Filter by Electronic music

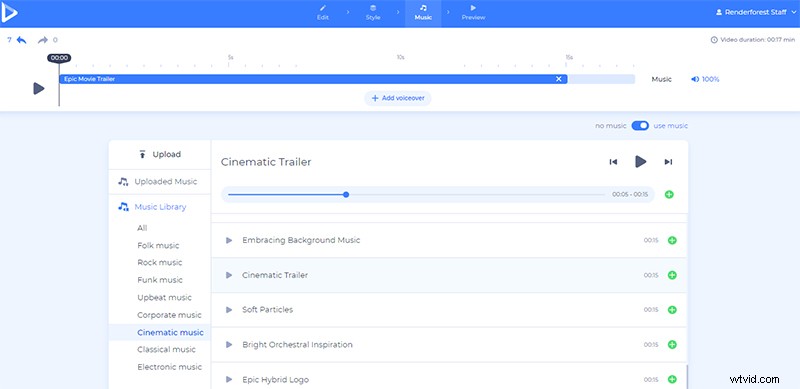(169, 367)
